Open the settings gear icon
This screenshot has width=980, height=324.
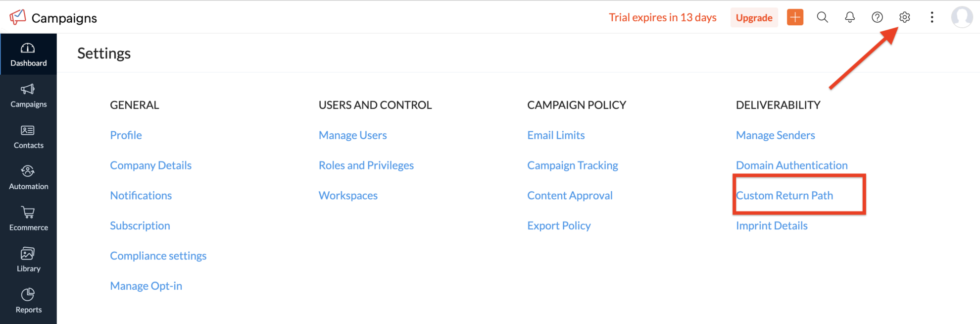tap(904, 17)
